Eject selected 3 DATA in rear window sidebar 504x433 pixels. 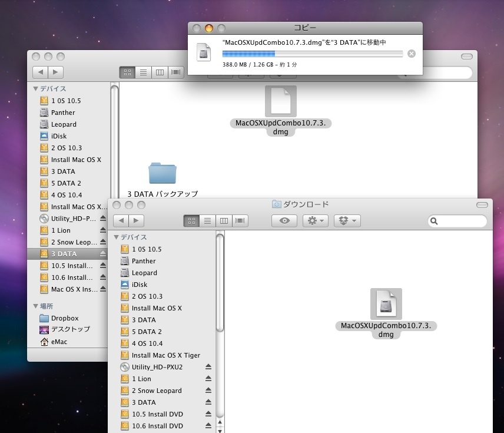[103, 254]
